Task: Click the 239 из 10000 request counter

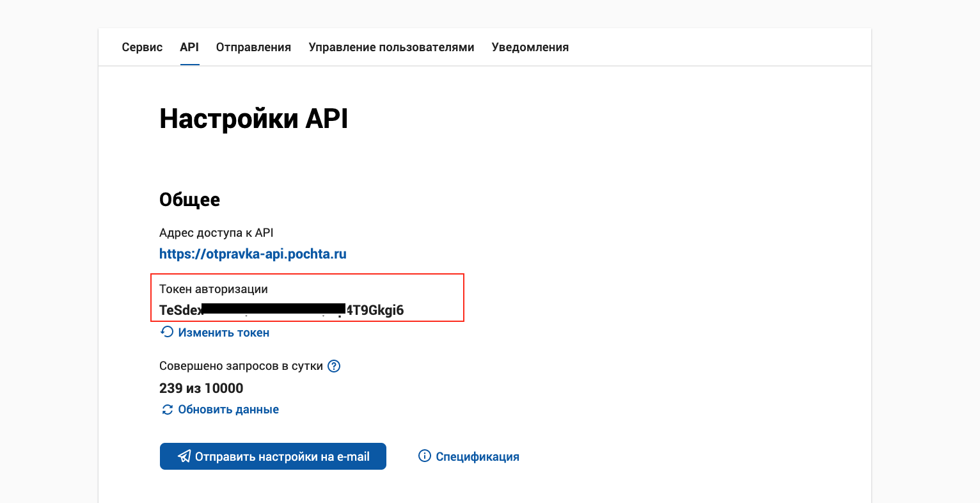Action: click(x=201, y=388)
